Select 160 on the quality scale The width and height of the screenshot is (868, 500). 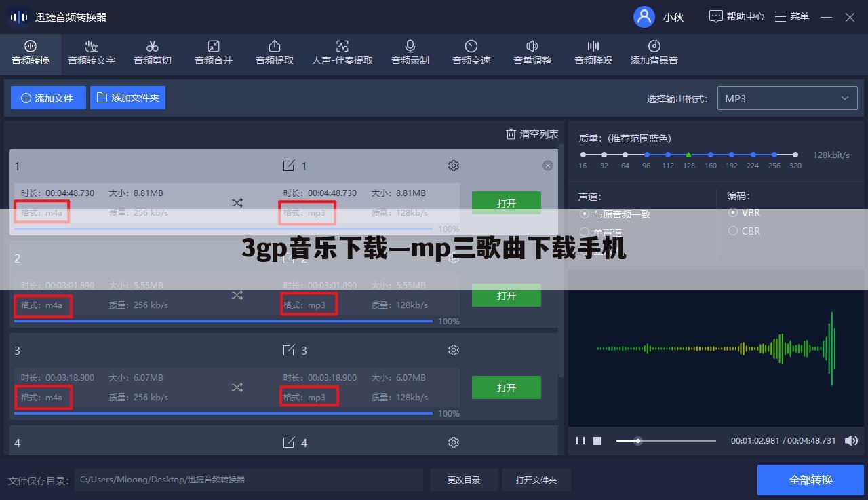point(711,155)
